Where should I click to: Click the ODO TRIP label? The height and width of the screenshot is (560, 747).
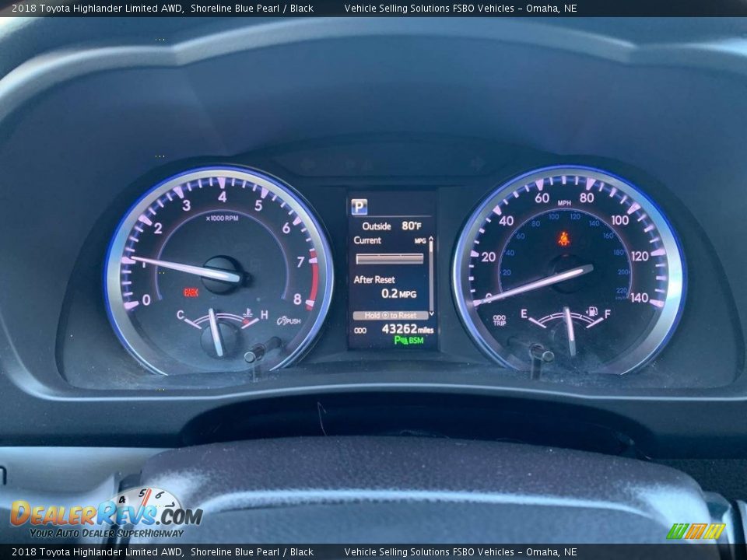click(x=500, y=320)
